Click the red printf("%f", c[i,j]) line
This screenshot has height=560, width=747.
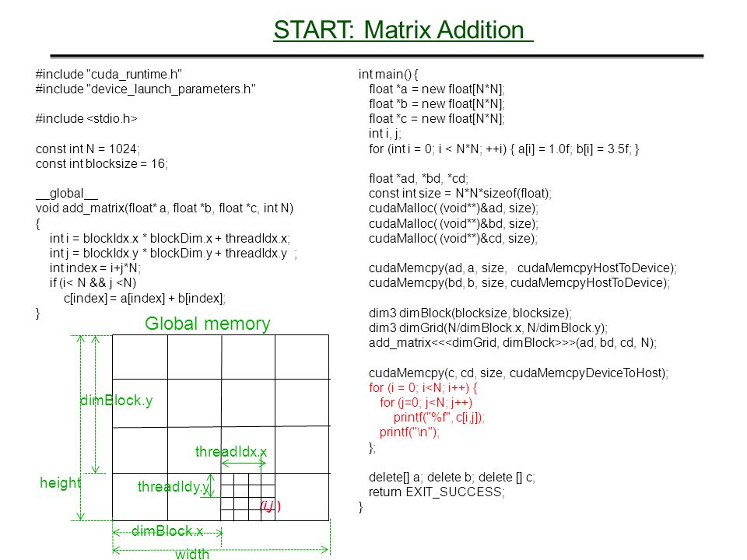pyautogui.click(x=439, y=418)
